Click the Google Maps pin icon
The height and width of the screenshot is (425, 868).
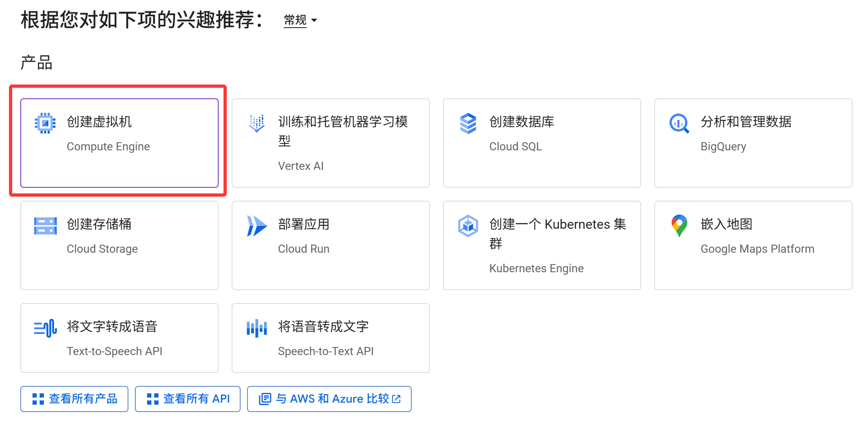[679, 226]
